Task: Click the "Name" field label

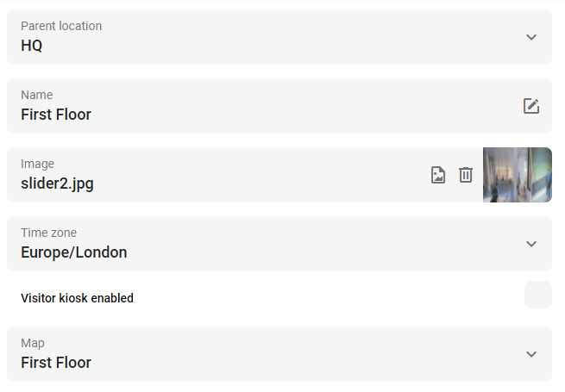Action: pos(37,95)
